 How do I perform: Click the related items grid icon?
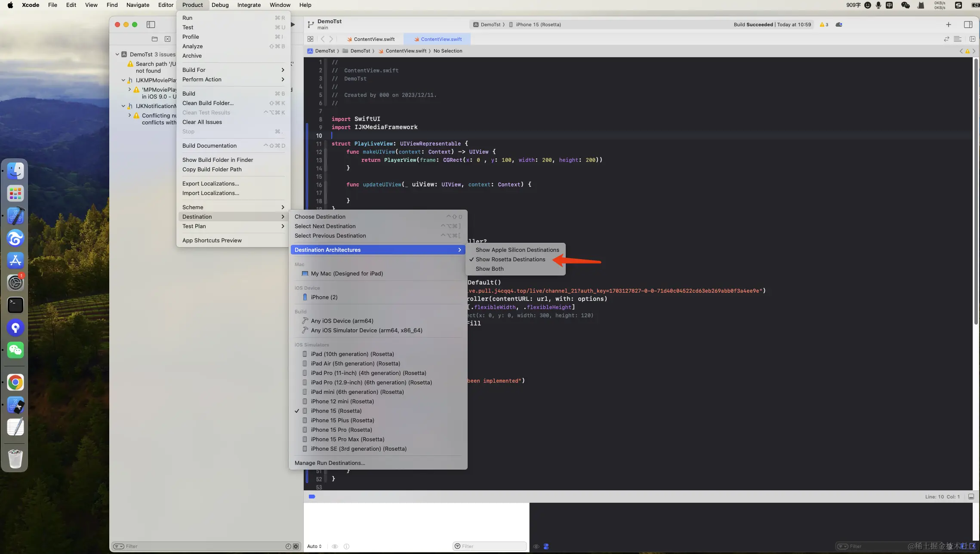pyautogui.click(x=310, y=39)
